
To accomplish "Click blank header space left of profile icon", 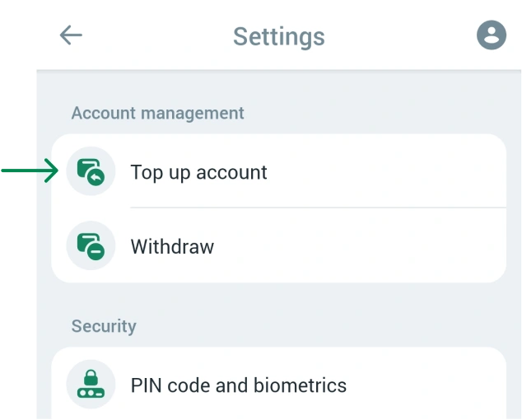I will click(x=412, y=35).
